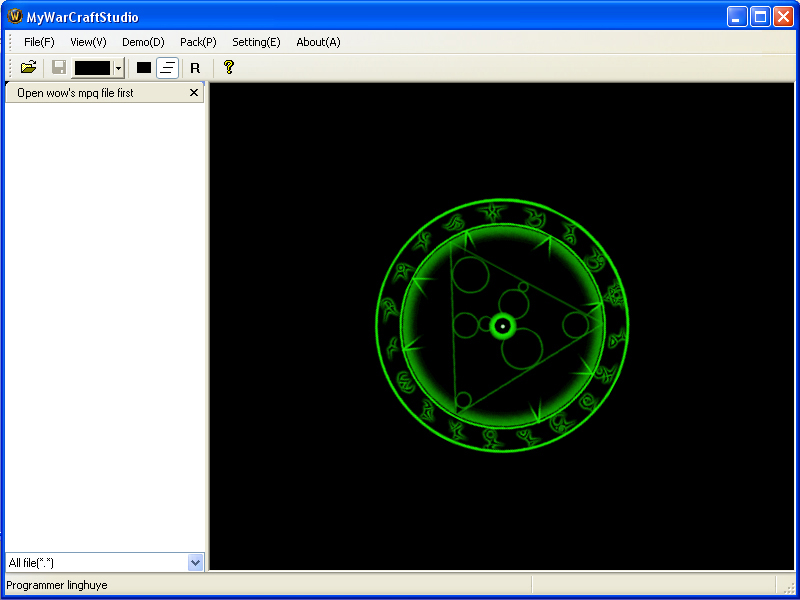800x600 pixels.
Task: Open the View(V) menu
Action: point(88,42)
